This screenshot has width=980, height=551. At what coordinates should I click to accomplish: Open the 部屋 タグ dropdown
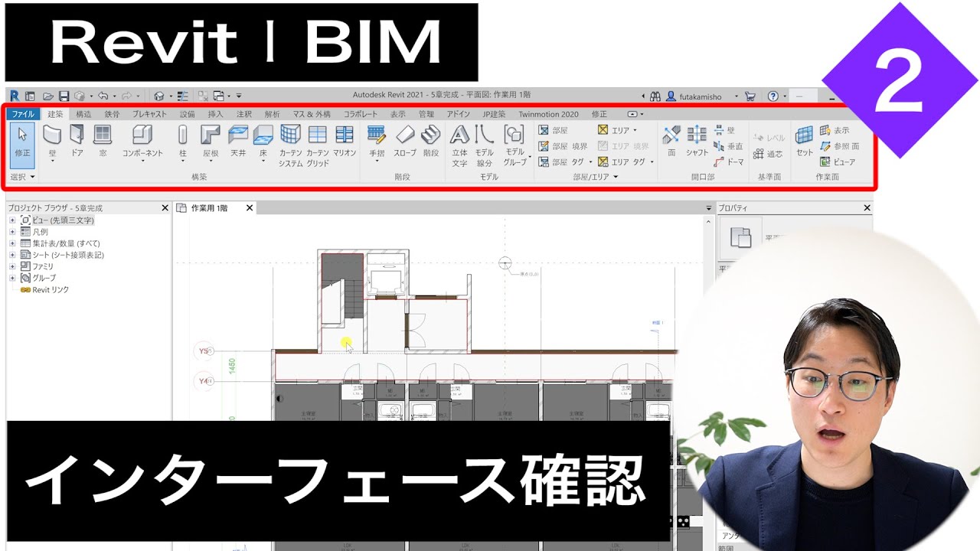590,162
